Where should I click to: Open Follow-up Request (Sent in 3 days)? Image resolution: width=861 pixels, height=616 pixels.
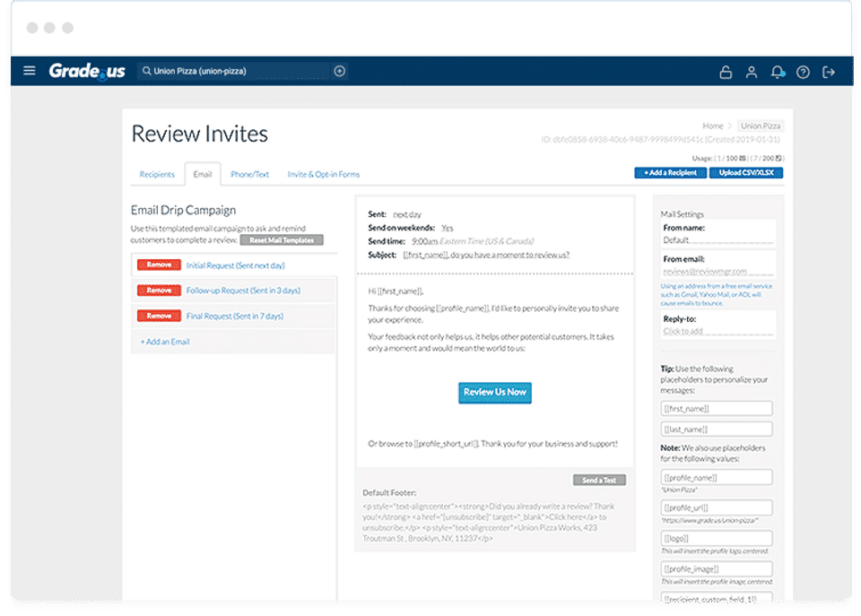[x=243, y=291]
